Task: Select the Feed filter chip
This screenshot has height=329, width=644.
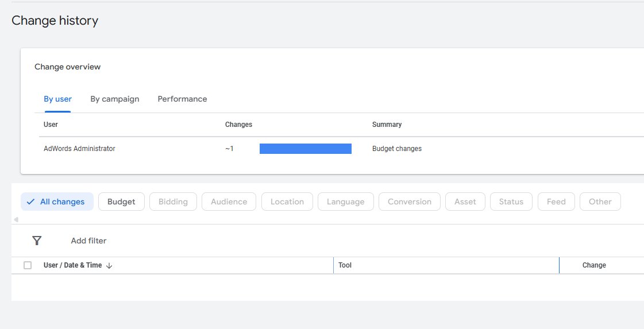Action: click(556, 202)
